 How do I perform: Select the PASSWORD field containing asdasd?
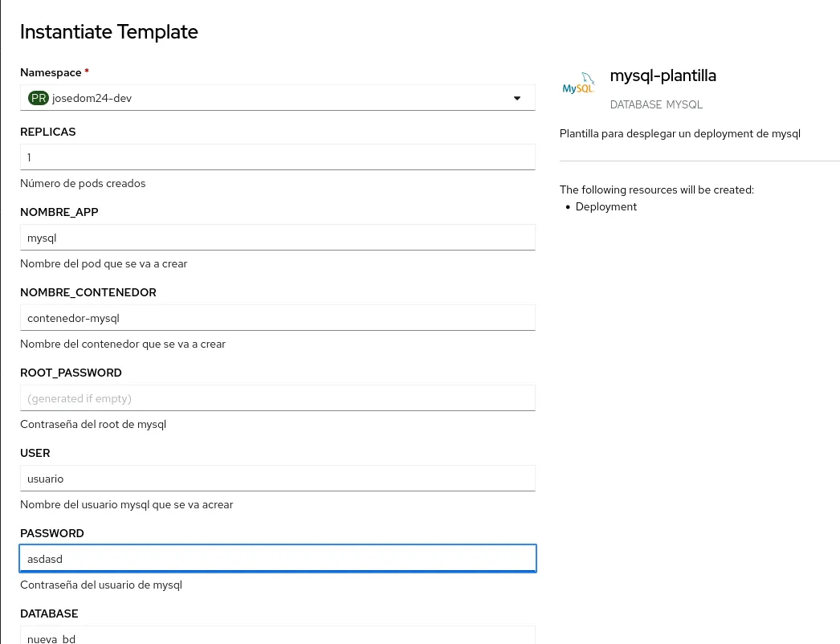277,558
